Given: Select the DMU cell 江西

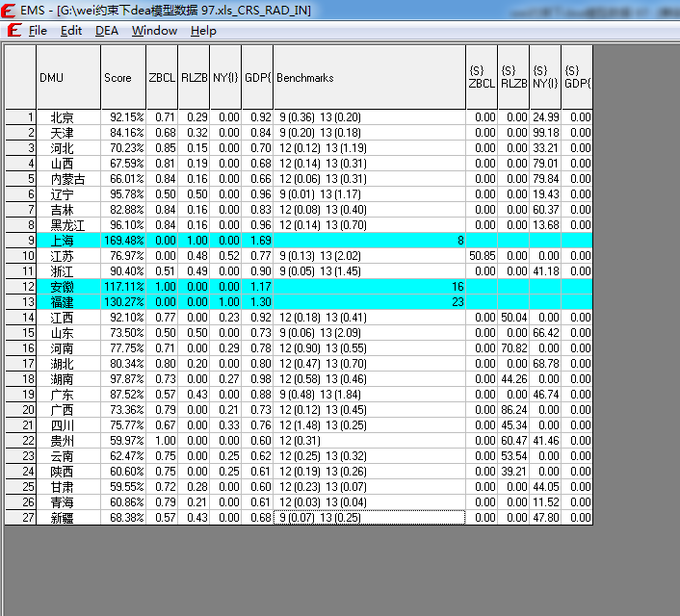Looking at the screenshot, I should pos(68,318).
